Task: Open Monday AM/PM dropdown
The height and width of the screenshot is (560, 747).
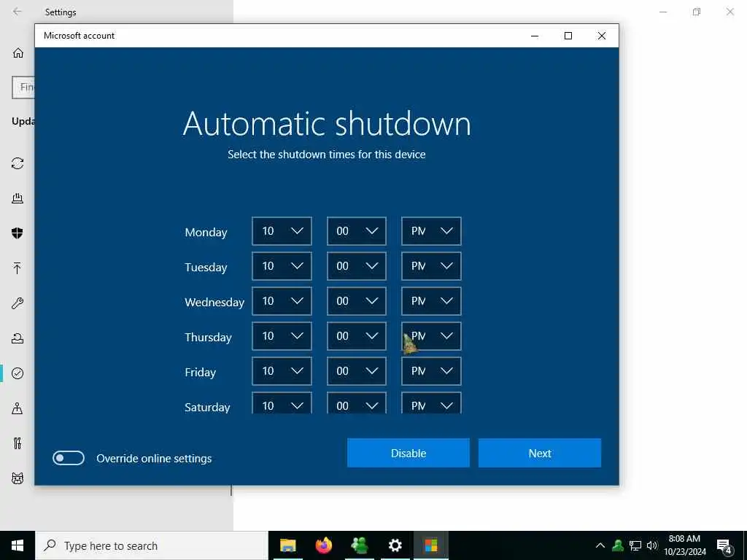Action: coord(431,231)
